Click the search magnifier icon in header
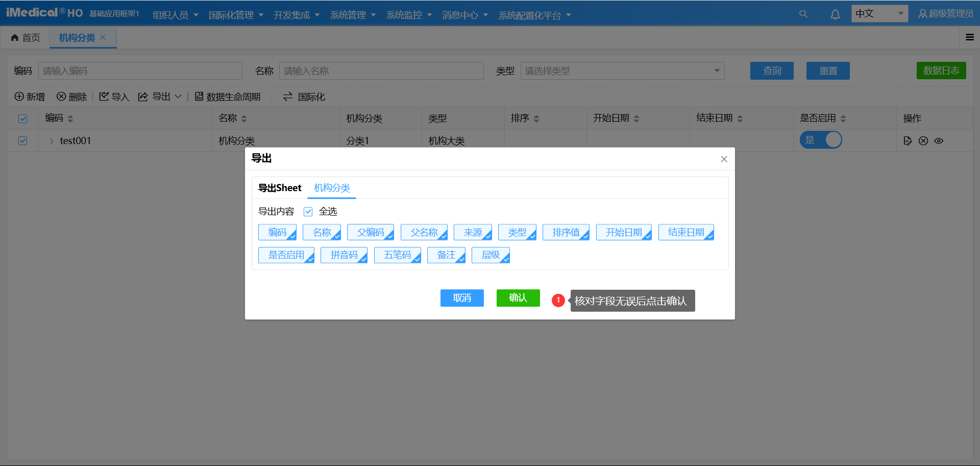This screenshot has width=980, height=466. [803, 14]
